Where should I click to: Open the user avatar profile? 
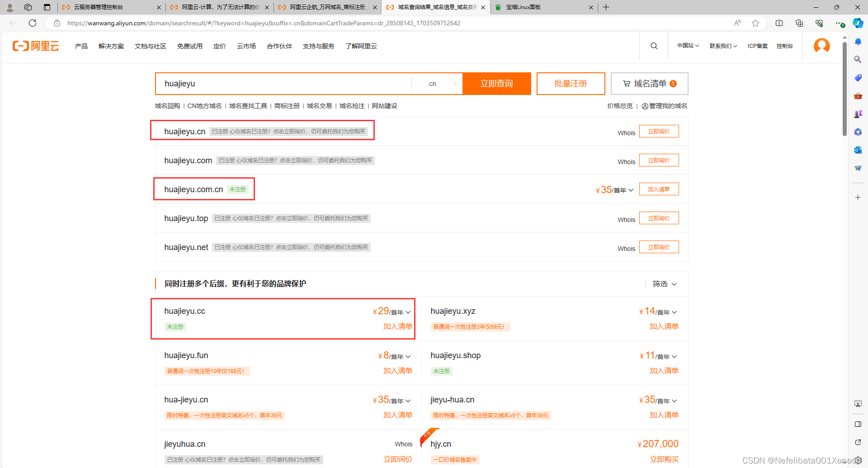821,46
